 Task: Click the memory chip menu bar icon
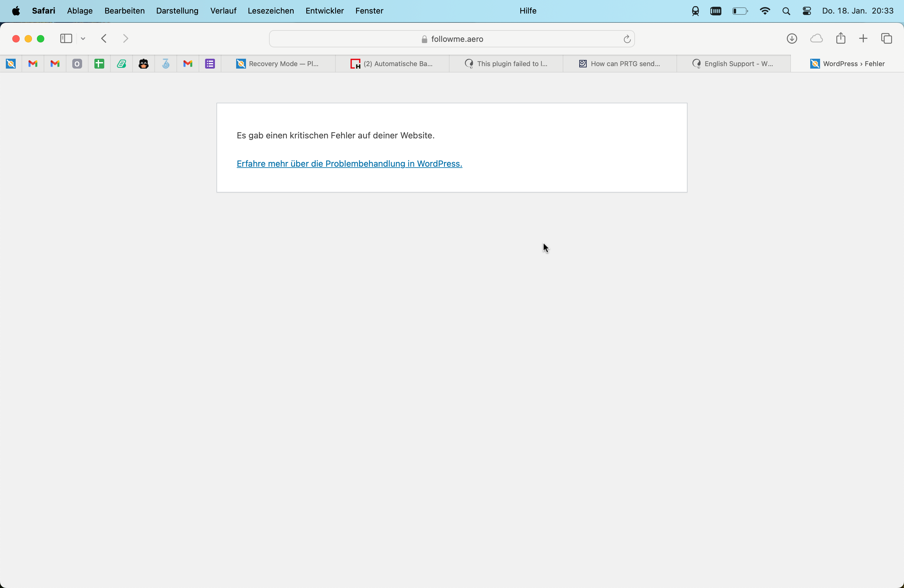(x=716, y=11)
